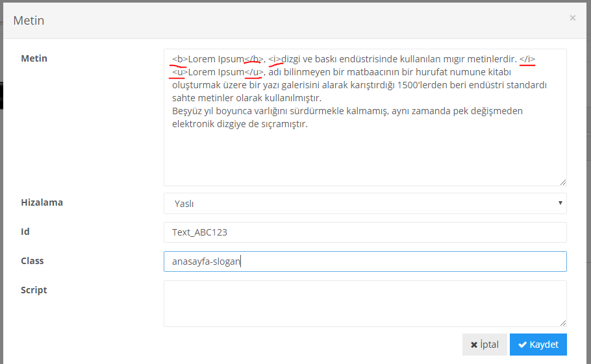
Task: Click the Metin textarea resize handle
Action: pos(562,182)
